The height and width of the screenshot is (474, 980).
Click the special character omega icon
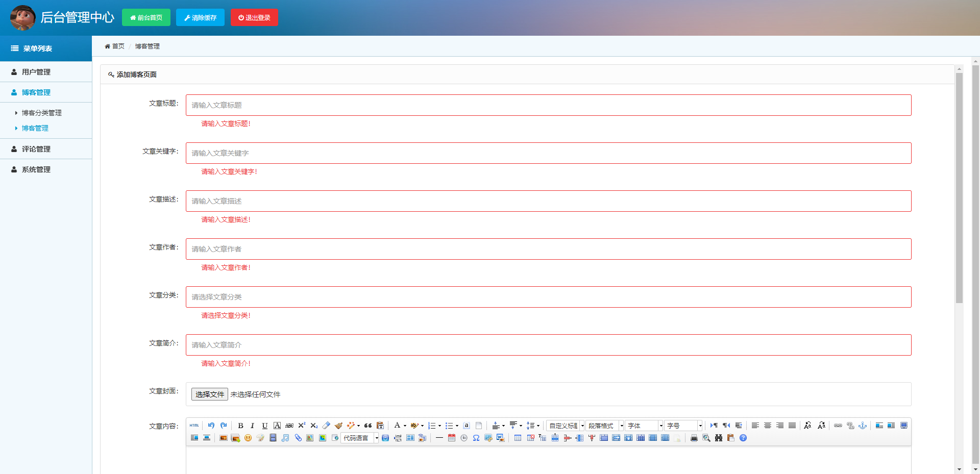[x=476, y=438]
